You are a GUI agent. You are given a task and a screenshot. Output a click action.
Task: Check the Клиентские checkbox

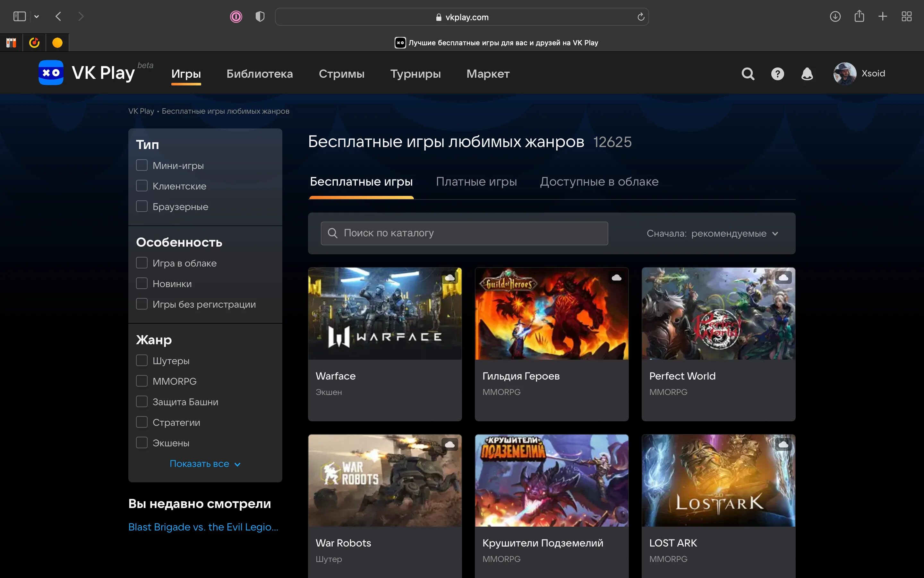pyautogui.click(x=142, y=186)
